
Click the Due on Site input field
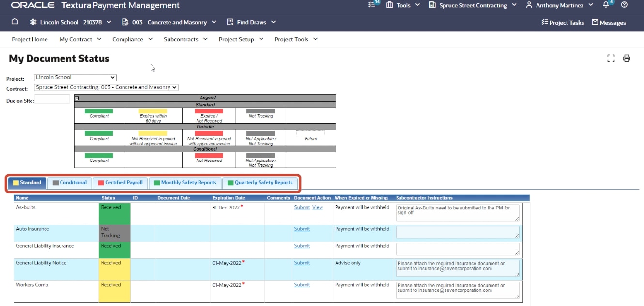(52, 99)
